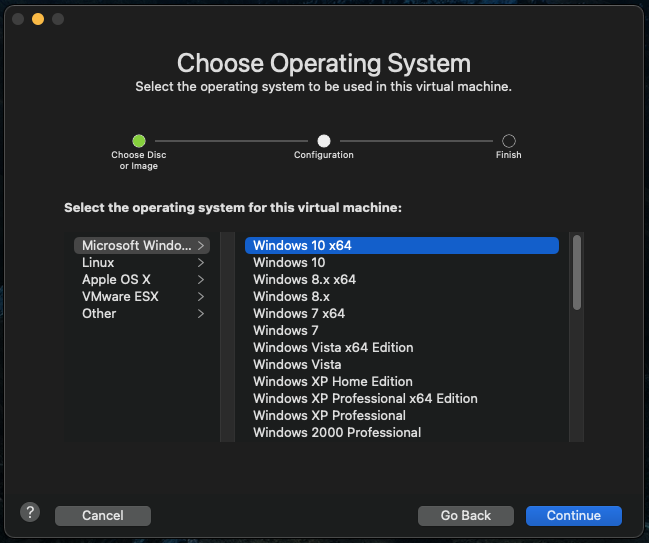649x543 pixels.
Task: Select VMware ESX category
Action: tap(142, 296)
